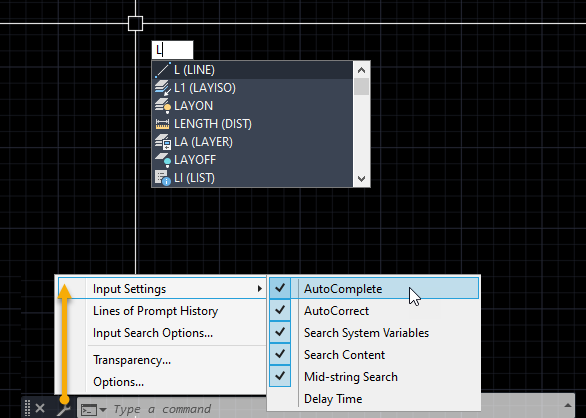Screen dimensions: 586x418
Task: Select LENGTH (DIST) measure icon
Action: pos(163,124)
